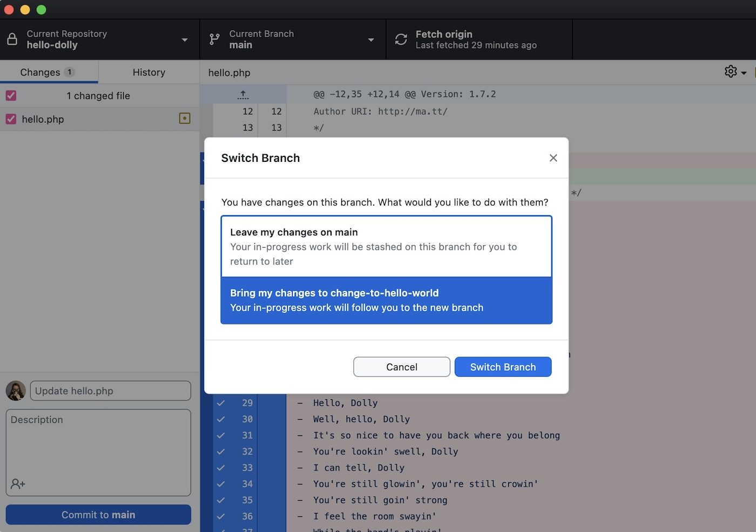
Task: Click the repository lock icon
Action: click(x=12, y=39)
